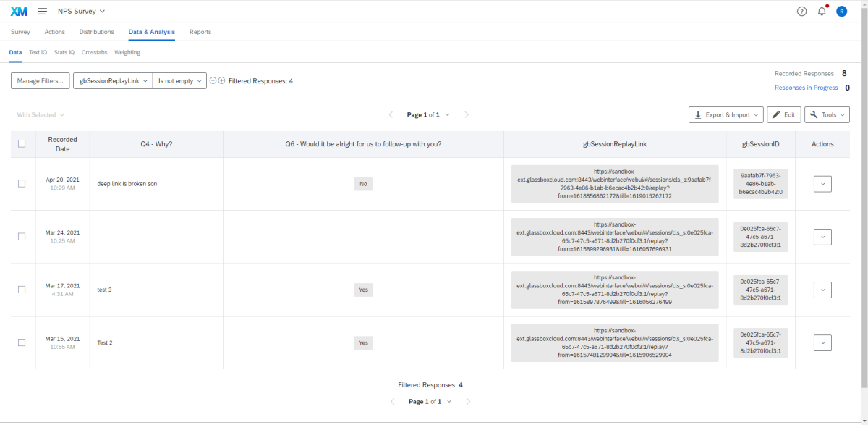Select the Text iQ sub-tab
868x425 pixels.
(x=38, y=52)
